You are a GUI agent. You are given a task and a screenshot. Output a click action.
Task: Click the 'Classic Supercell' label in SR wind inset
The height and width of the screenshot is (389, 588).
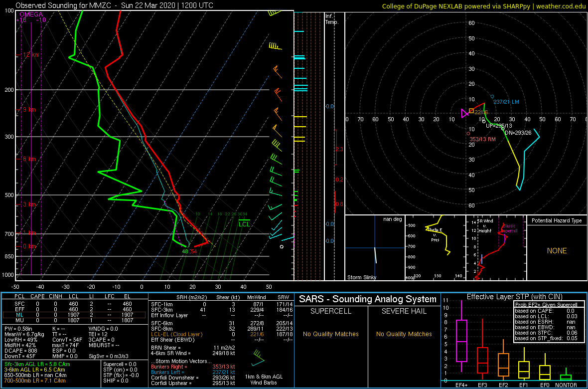(x=510, y=229)
